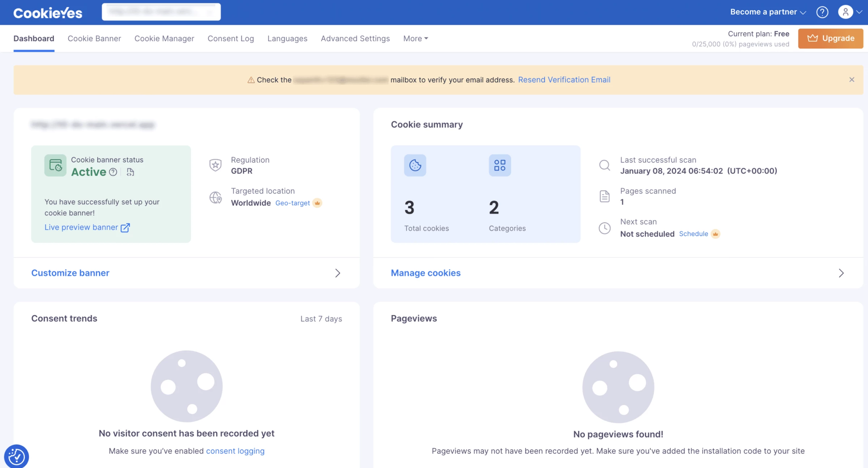Click the cookie banner status icon
This screenshot has height=468, width=868.
[x=55, y=165]
